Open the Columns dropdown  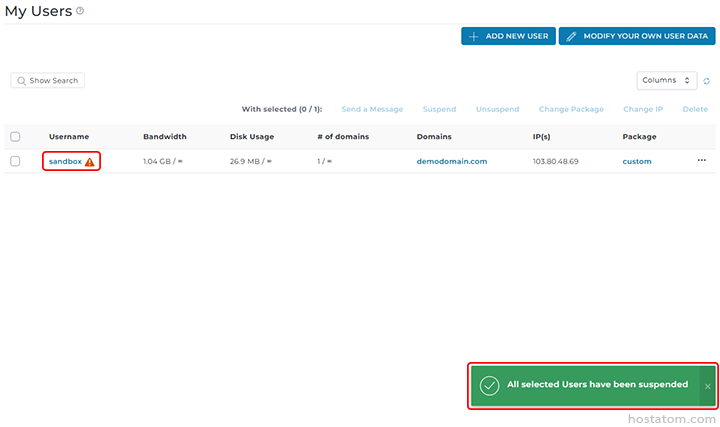click(x=667, y=80)
